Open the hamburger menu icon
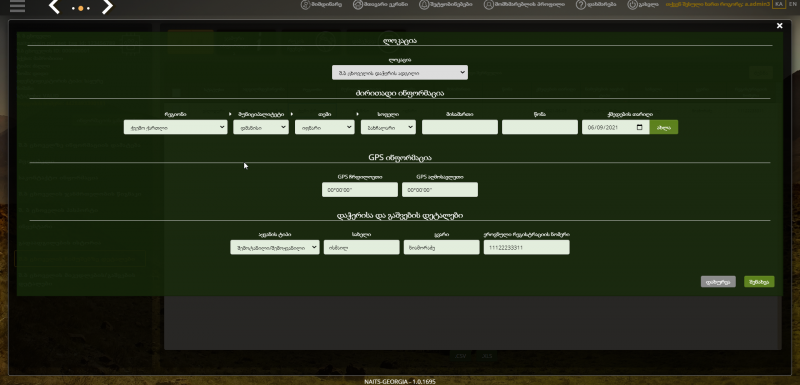The width and height of the screenshot is (800, 385). coord(17,6)
